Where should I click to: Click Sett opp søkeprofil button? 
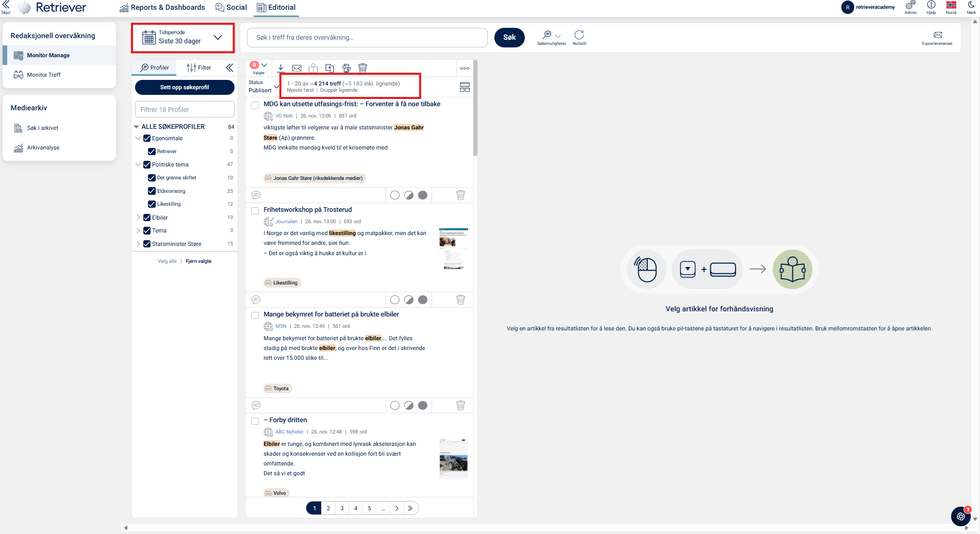click(185, 87)
